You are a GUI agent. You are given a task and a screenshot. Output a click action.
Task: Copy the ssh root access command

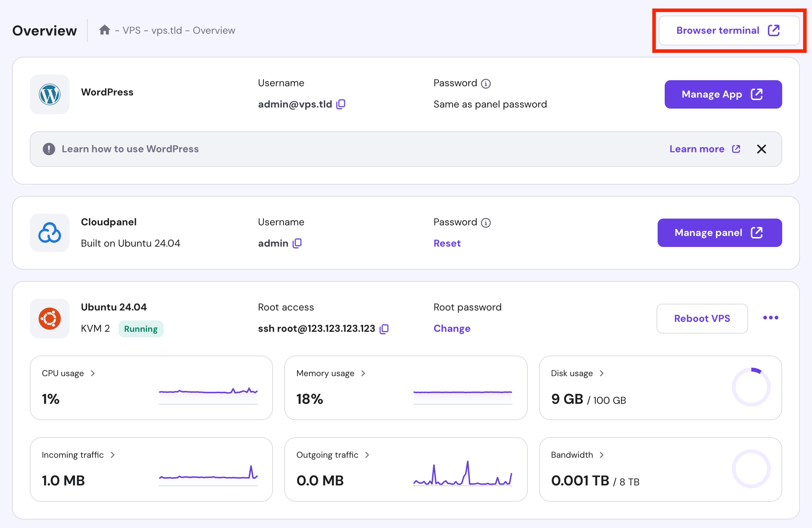click(384, 329)
